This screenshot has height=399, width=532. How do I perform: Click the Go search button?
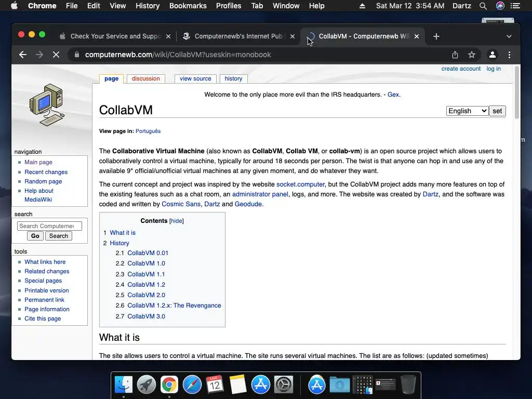pos(35,236)
